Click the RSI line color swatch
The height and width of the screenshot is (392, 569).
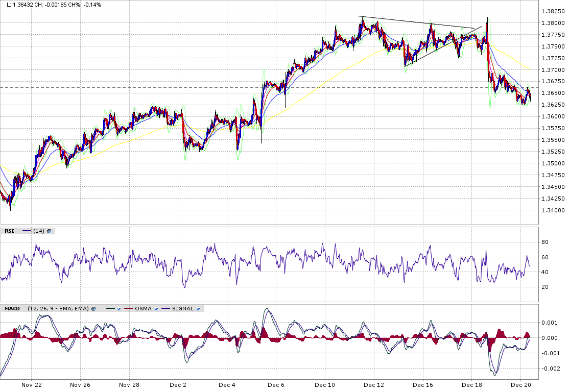27,231
